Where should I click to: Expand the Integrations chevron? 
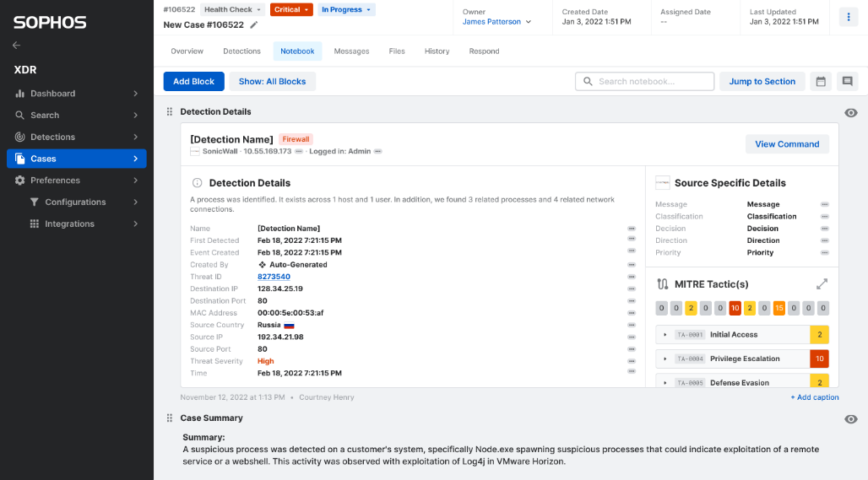[x=136, y=224]
